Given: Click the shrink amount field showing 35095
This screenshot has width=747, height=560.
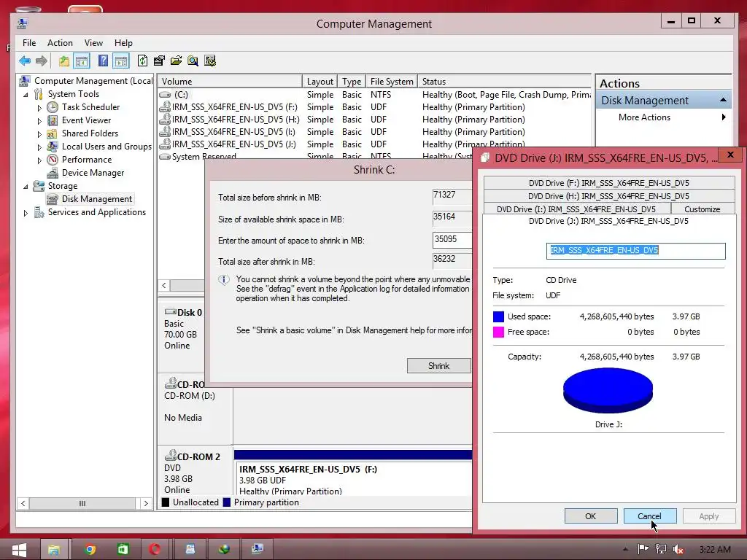Looking at the screenshot, I should coord(452,239).
